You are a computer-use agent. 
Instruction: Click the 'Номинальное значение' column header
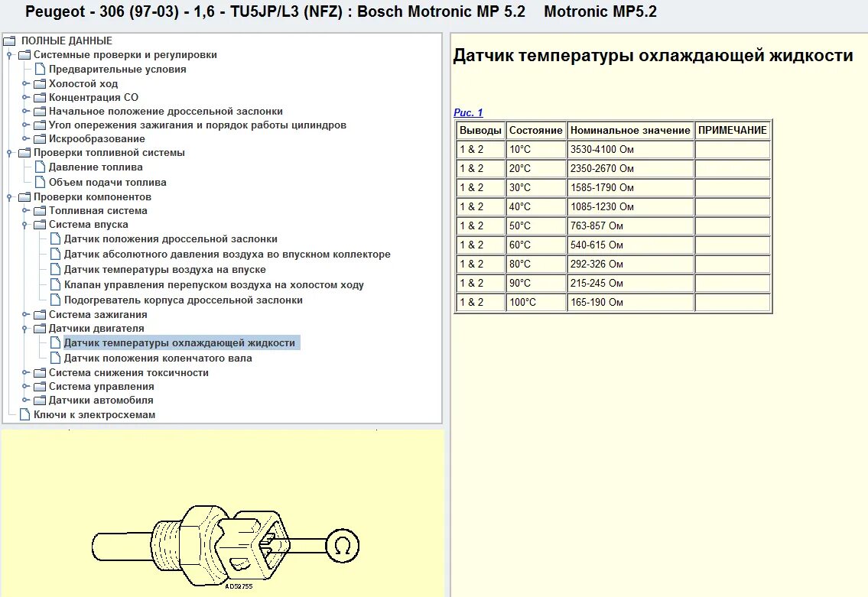click(630, 131)
